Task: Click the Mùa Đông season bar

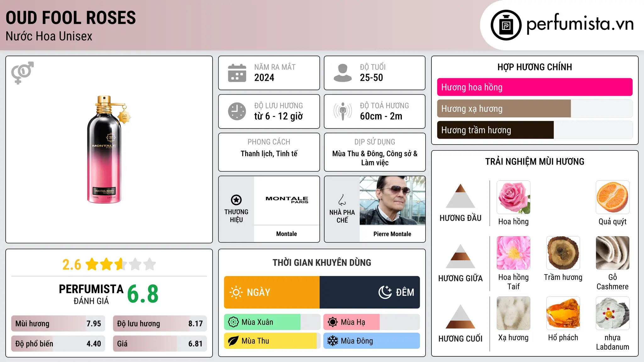Action: point(372,341)
